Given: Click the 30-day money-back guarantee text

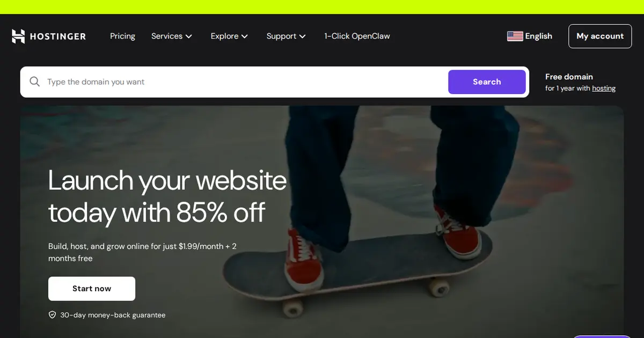Looking at the screenshot, I should 113,315.
